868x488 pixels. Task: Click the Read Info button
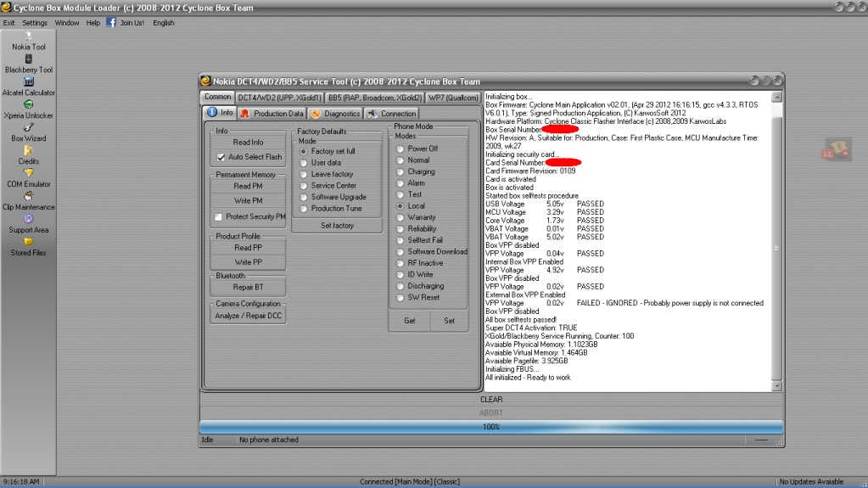pos(248,143)
